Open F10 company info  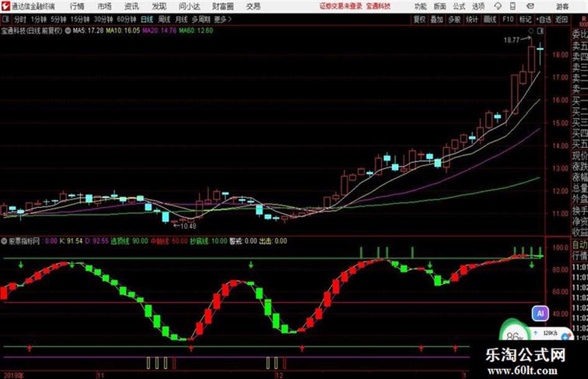508,19
